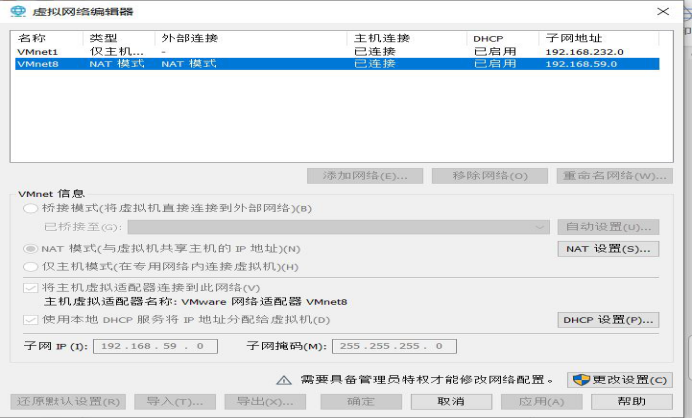Open the 已桥接至 dropdown
This screenshot has width=693, height=419.
(x=339, y=227)
